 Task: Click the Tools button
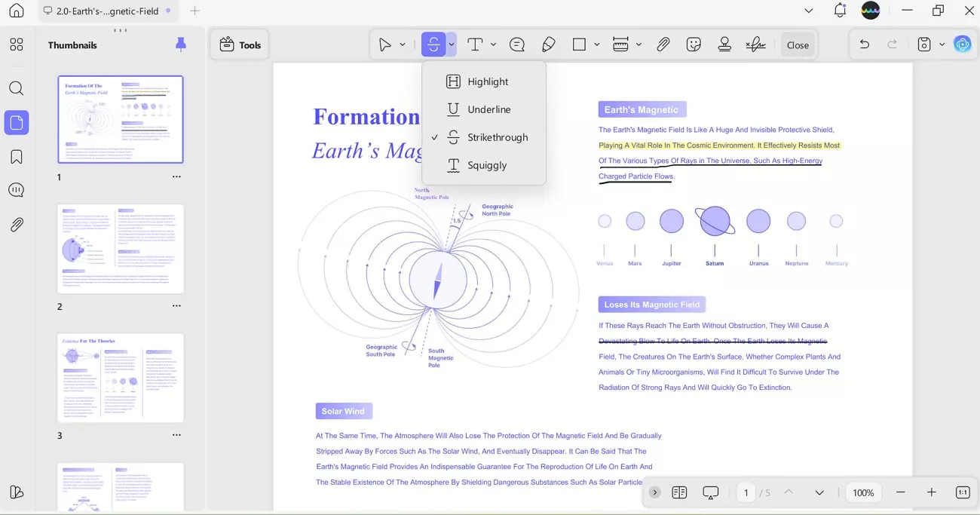240,45
